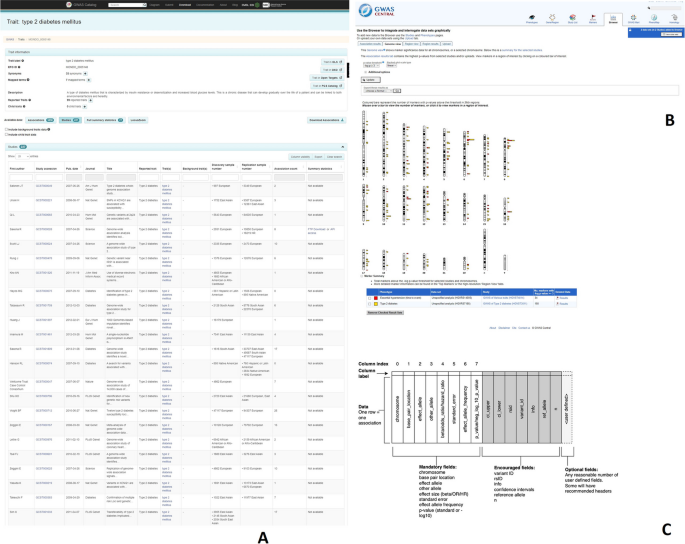
Task: Open Diagram in GWAS Catalog menu
Action: click(x=155, y=5)
